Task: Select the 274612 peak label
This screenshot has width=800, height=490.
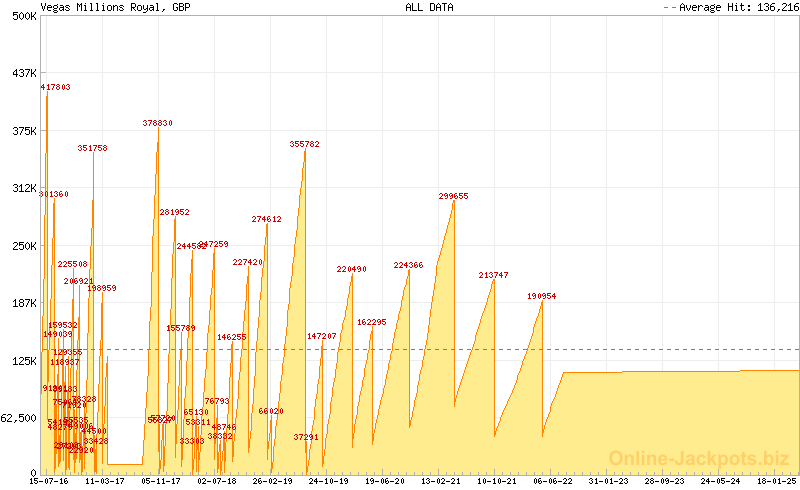Action: (266, 219)
